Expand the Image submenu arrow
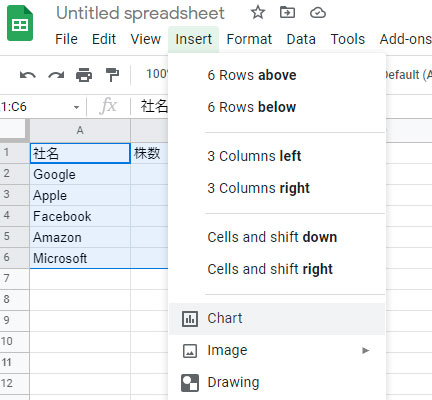Image resolution: width=432 pixels, height=400 pixels. [x=366, y=350]
